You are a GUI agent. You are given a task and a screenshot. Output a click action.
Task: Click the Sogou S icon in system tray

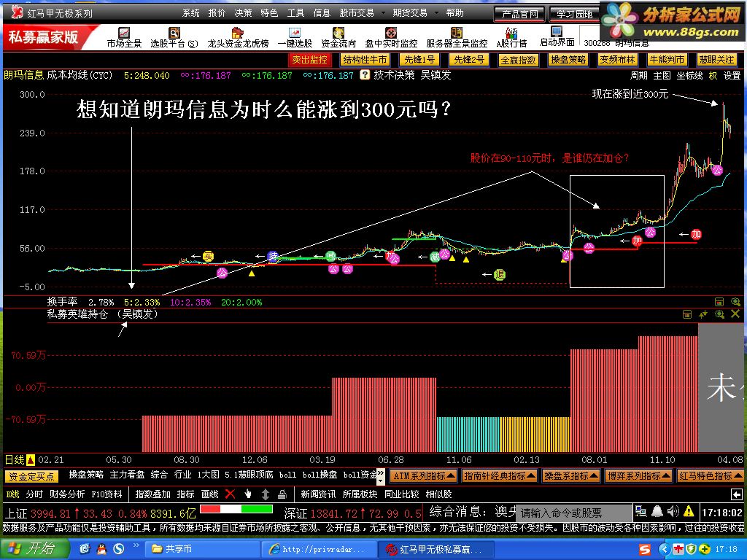tap(645, 550)
